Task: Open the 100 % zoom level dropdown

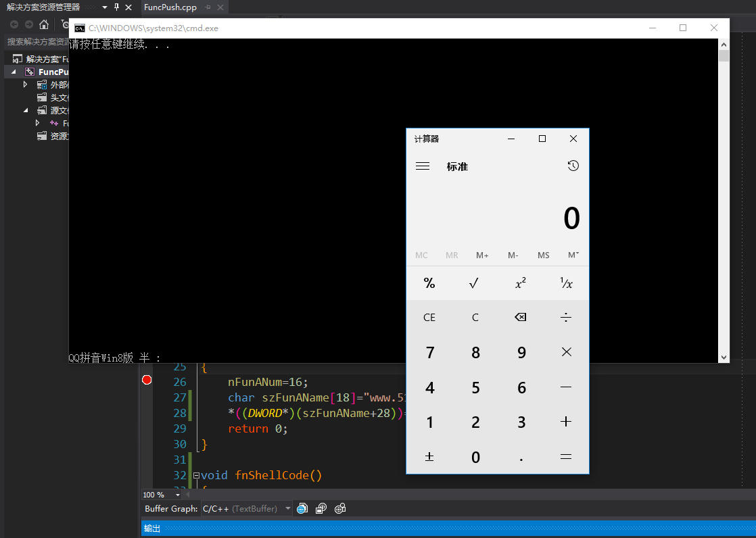Action: pyautogui.click(x=177, y=495)
